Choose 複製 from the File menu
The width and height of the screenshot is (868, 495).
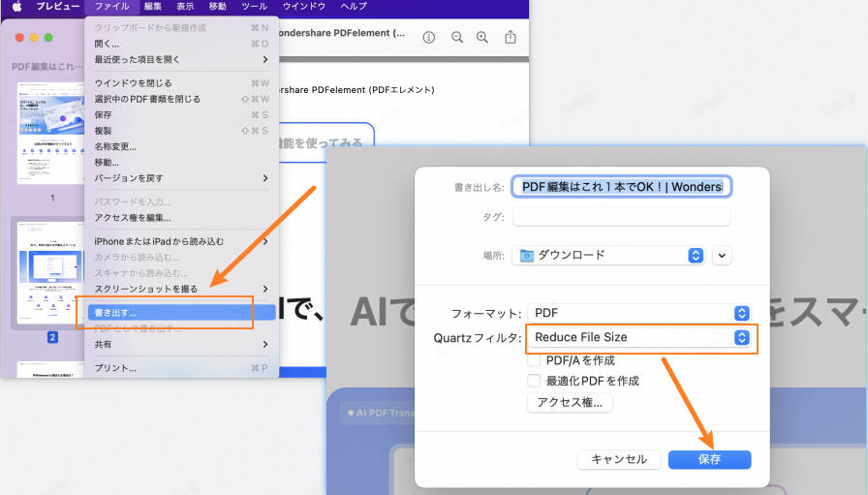pos(180,131)
